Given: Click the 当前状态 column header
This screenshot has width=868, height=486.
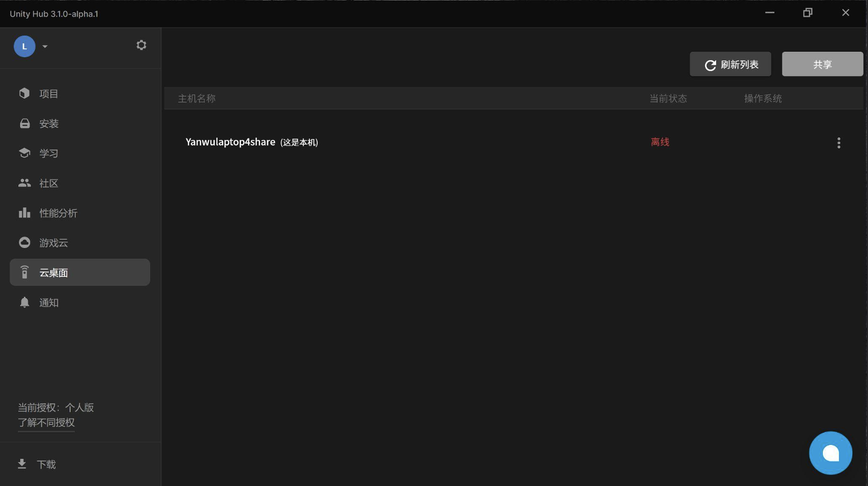Looking at the screenshot, I should 668,98.
